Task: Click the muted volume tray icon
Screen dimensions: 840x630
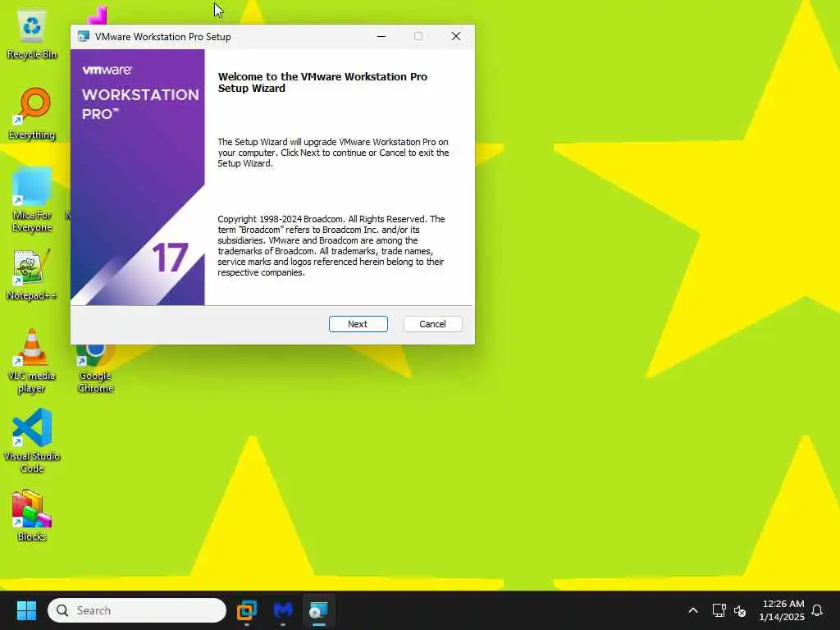Action: pyautogui.click(x=740, y=610)
